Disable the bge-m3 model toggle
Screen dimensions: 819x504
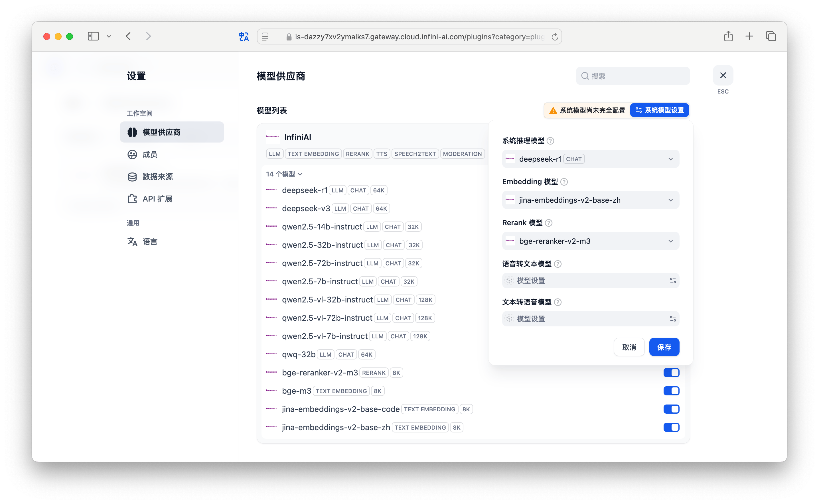(x=671, y=391)
